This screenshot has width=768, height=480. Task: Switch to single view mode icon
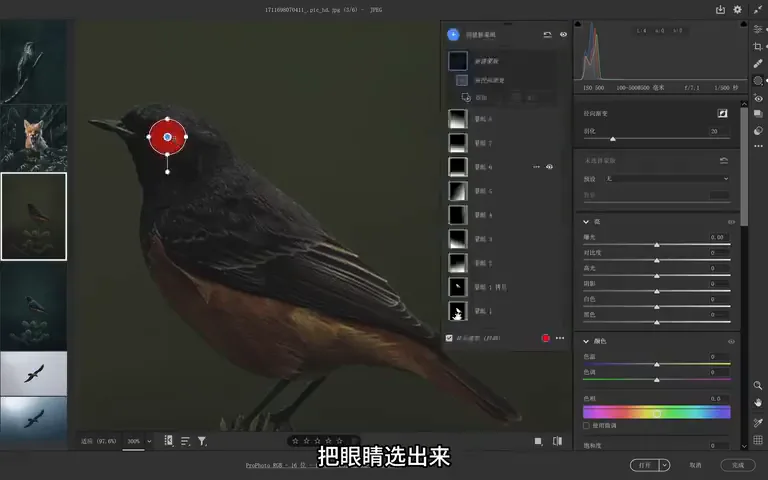[x=538, y=441]
